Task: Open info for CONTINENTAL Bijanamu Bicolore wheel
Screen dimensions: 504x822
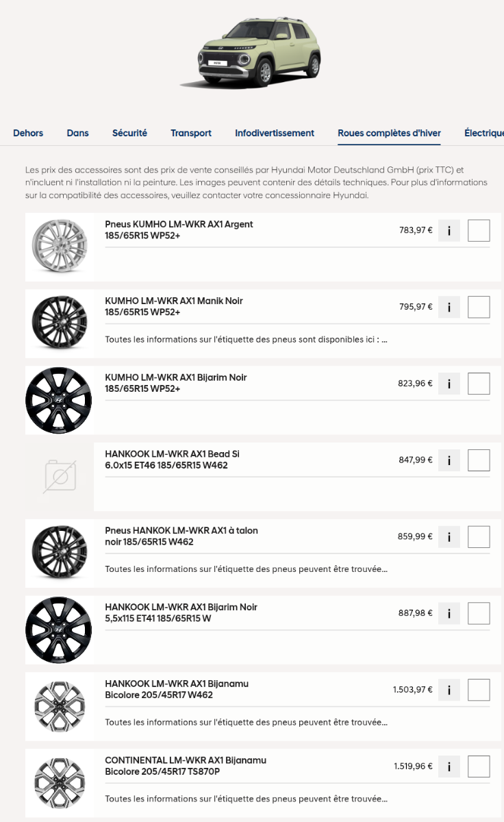Action: (x=449, y=767)
